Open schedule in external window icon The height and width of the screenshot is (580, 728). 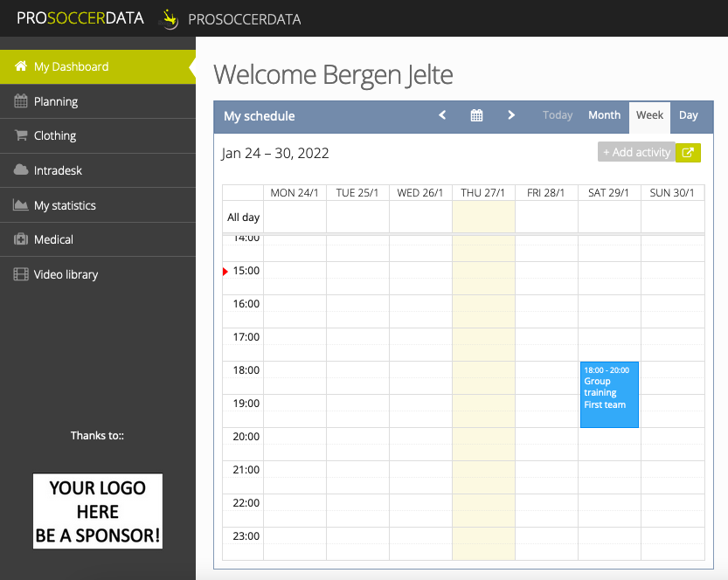tap(688, 152)
